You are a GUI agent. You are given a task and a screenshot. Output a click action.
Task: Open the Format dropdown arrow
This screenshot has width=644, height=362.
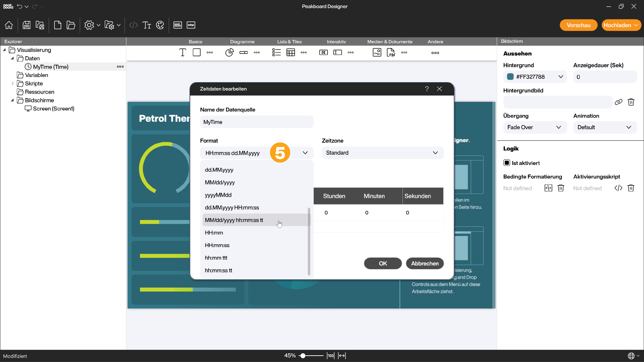305,153
